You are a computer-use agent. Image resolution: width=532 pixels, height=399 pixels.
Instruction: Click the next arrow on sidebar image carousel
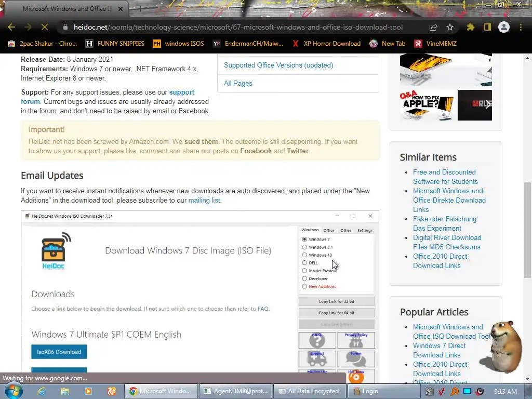(x=487, y=105)
